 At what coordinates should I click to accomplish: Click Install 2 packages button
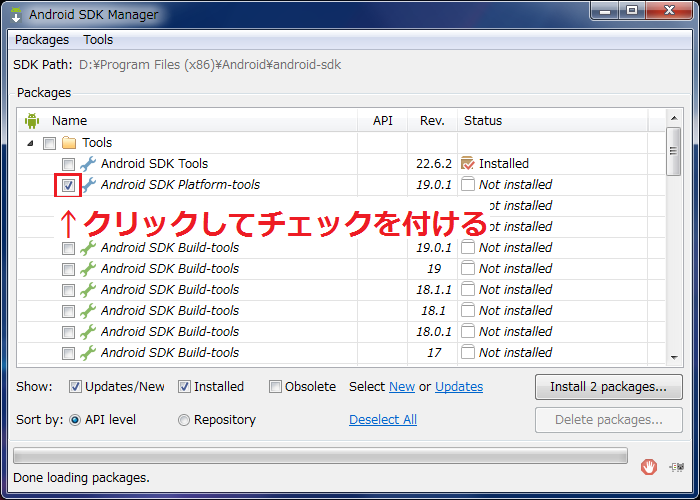(x=608, y=387)
